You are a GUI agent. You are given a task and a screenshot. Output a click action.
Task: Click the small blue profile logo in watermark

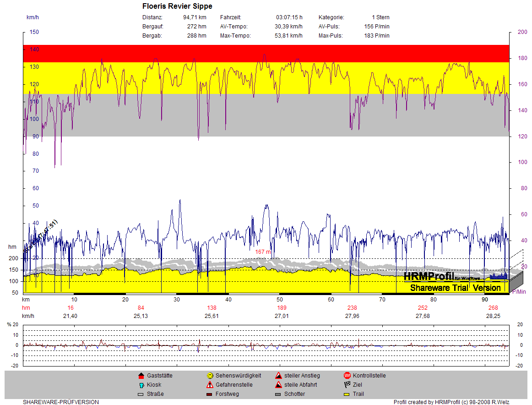tap(499, 276)
